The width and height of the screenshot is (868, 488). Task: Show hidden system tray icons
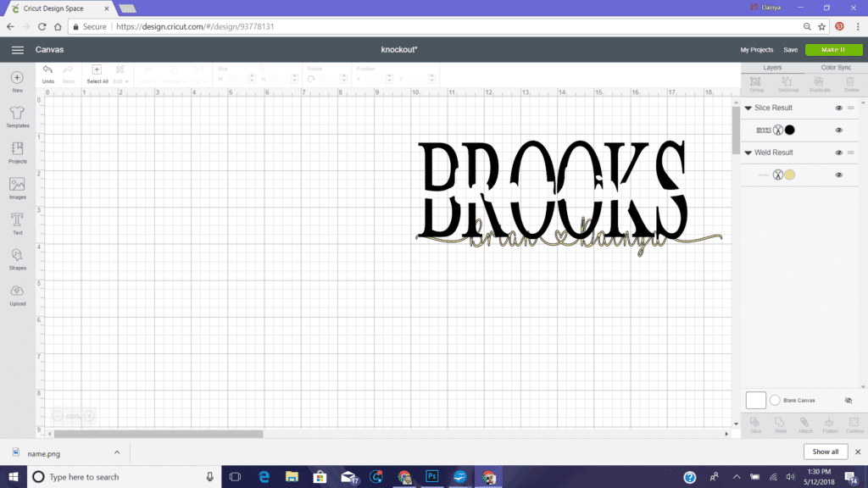point(737,477)
